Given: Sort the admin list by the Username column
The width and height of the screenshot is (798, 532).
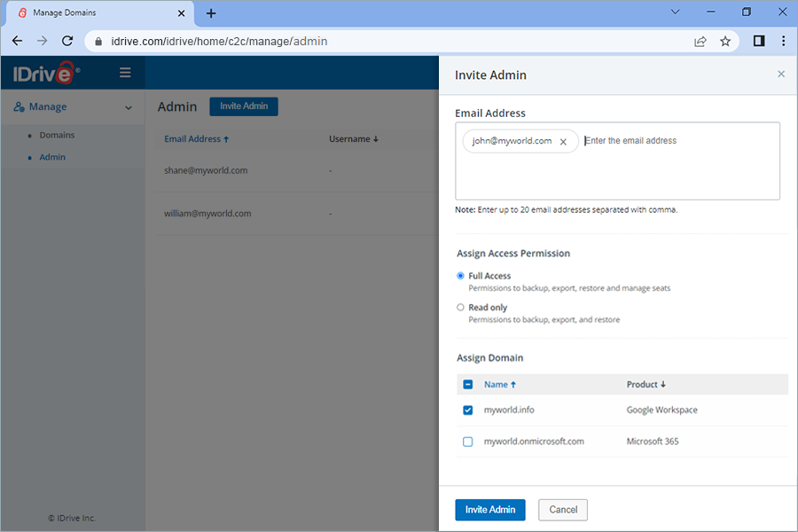Looking at the screenshot, I should click(x=354, y=139).
